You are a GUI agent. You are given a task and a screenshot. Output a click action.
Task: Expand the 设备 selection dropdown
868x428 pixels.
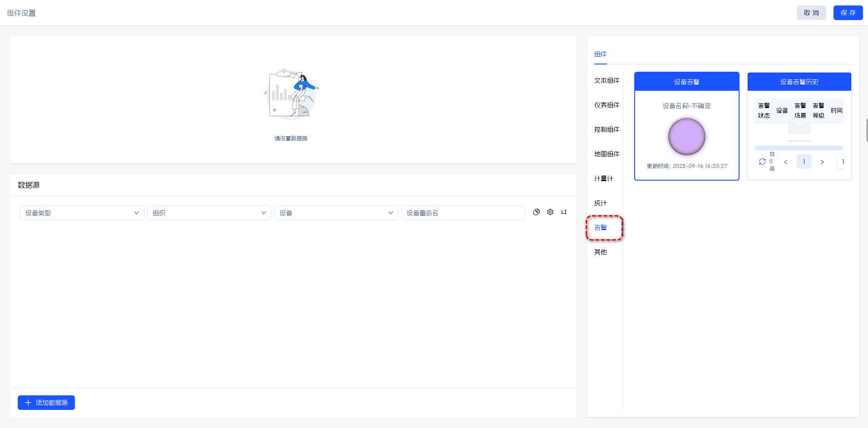click(336, 213)
